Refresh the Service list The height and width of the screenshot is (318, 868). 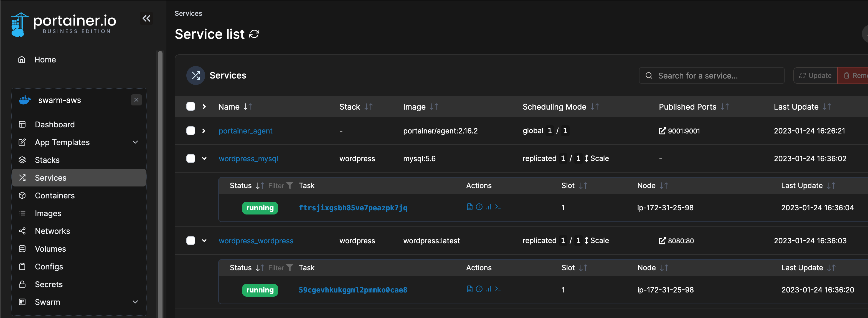pyautogui.click(x=254, y=34)
